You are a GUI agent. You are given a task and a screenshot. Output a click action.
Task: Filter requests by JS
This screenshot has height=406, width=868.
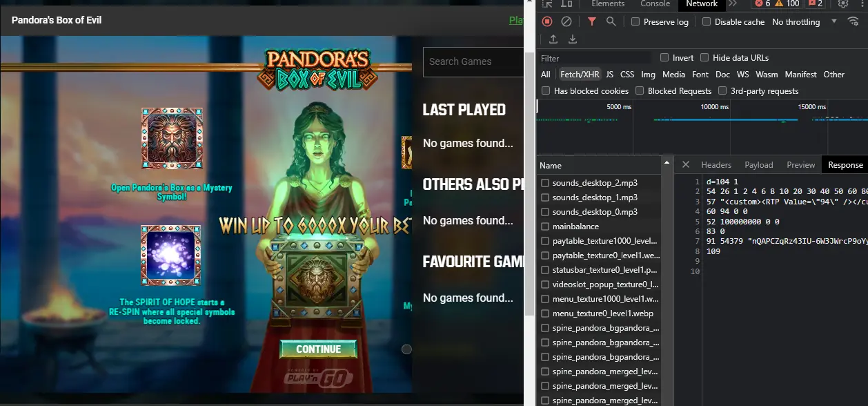[609, 74]
